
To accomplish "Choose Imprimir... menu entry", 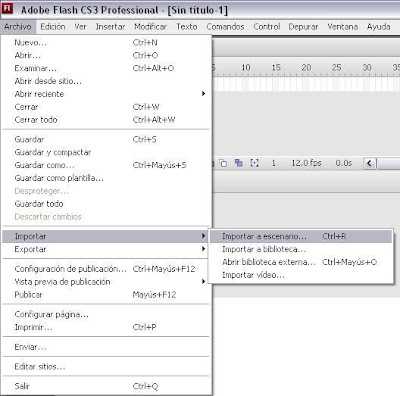I will [107, 327].
